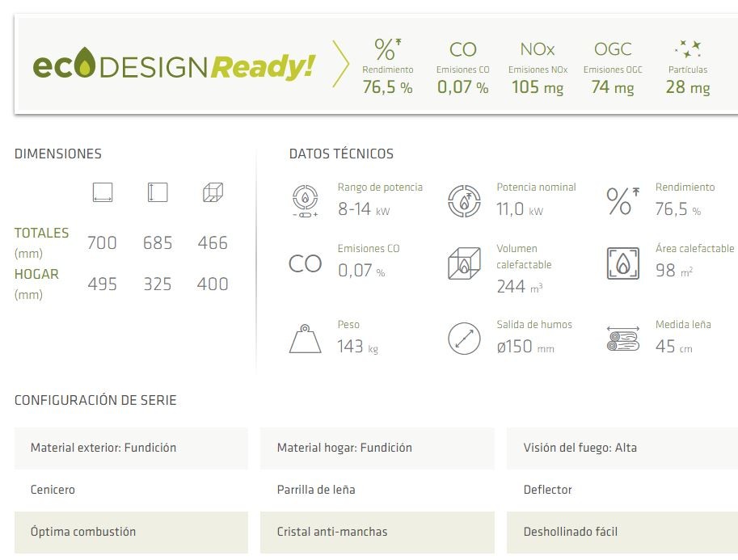The height and width of the screenshot is (560, 738).
Task: Select the DATOS TÉCNICOS heading
Action: [x=341, y=154]
